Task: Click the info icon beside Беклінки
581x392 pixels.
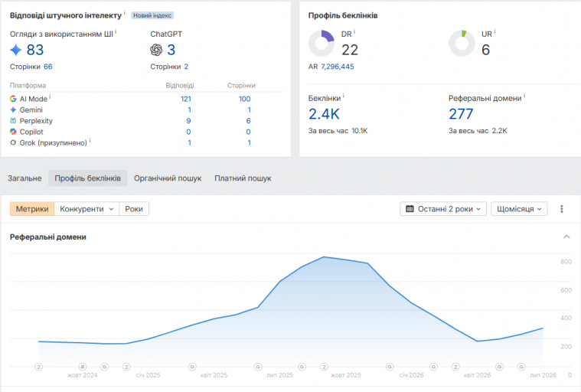Action: coord(344,96)
